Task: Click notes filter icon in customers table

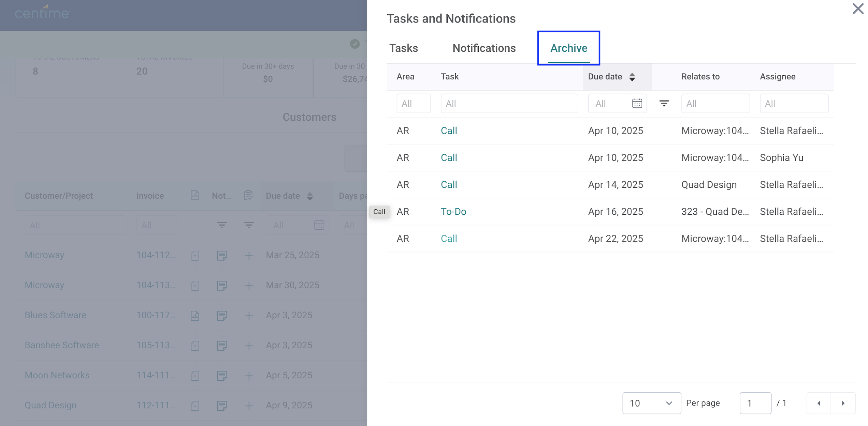Action: (x=222, y=225)
